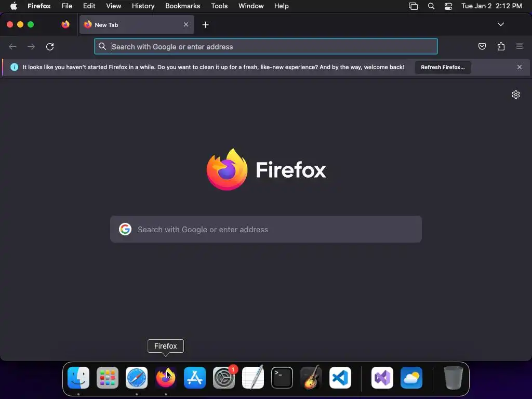Open Weather app from the Dock
Viewport: 532px width, 399px height.
411,378
